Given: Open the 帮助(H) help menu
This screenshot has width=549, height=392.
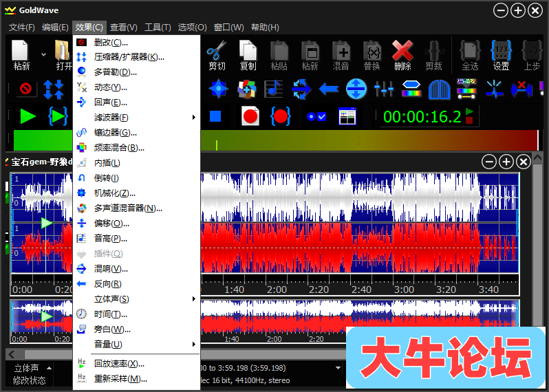Looking at the screenshot, I should pyautogui.click(x=265, y=28).
